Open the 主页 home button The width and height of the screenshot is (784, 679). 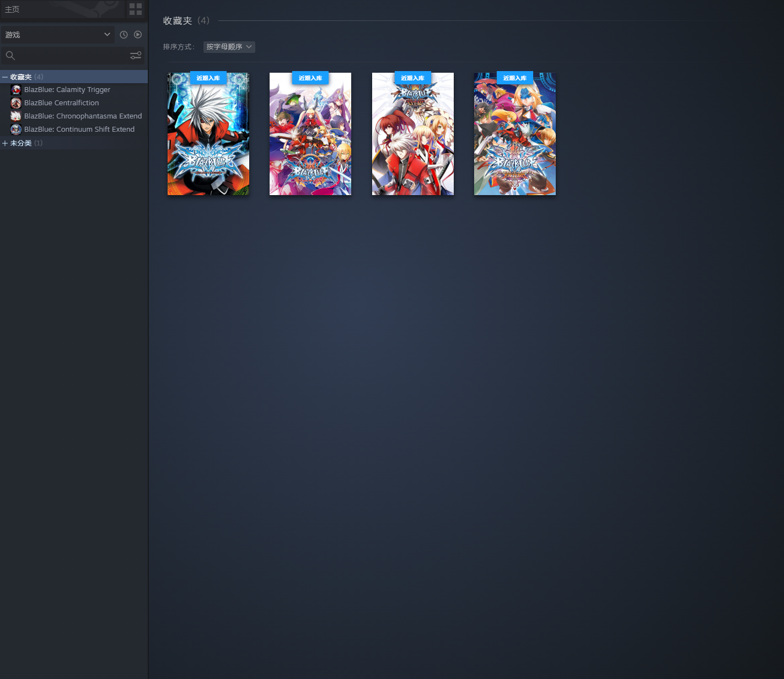pyautogui.click(x=62, y=9)
